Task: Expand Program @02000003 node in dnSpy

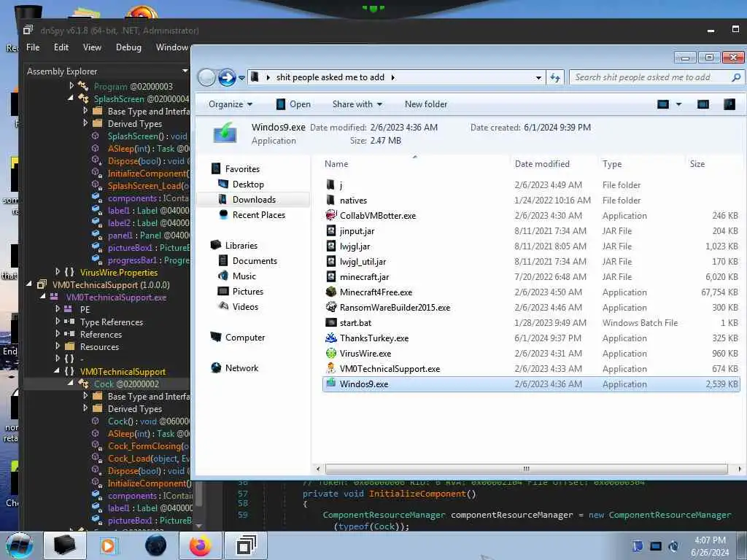Action: pos(71,86)
